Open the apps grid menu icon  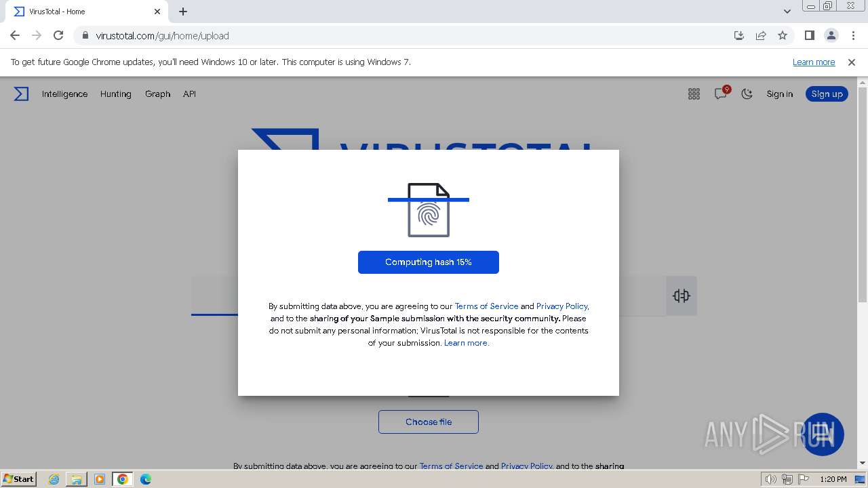[x=694, y=94]
